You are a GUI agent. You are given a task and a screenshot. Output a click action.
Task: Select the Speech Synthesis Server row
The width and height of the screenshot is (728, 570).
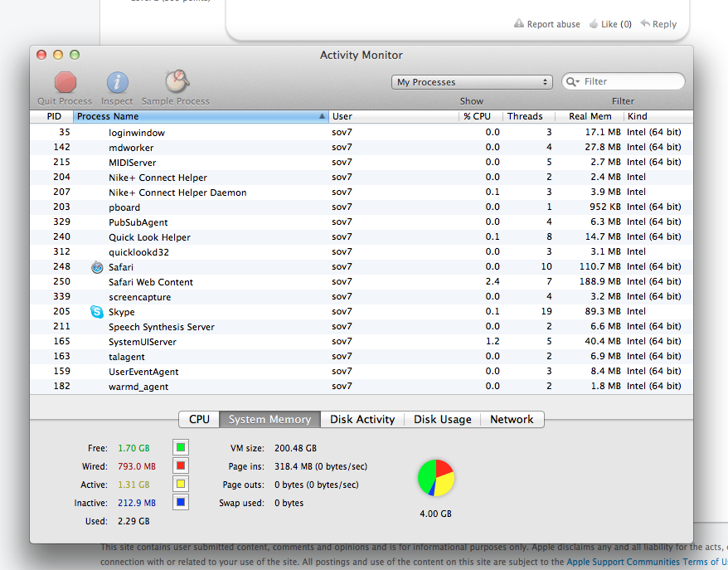click(362, 327)
